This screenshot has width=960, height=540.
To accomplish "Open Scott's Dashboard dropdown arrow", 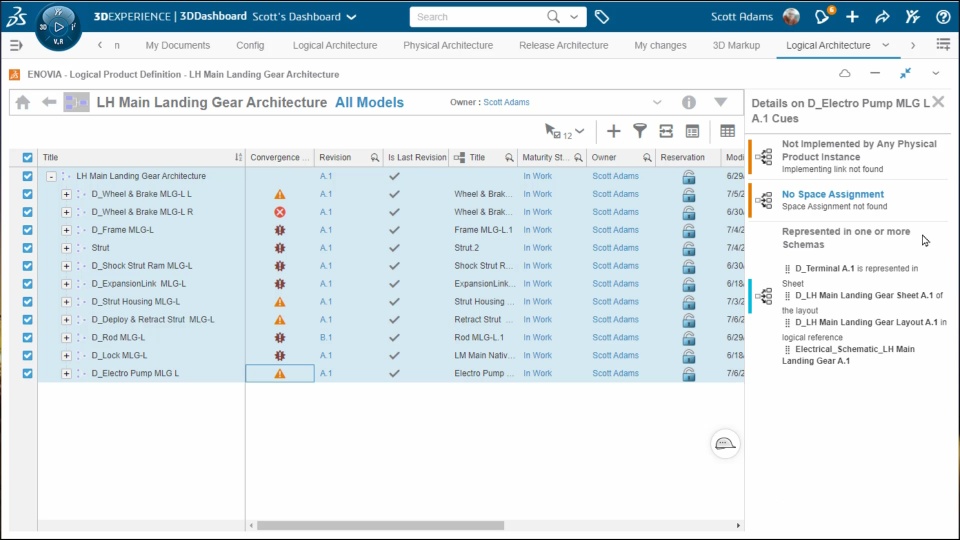I will pos(351,17).
